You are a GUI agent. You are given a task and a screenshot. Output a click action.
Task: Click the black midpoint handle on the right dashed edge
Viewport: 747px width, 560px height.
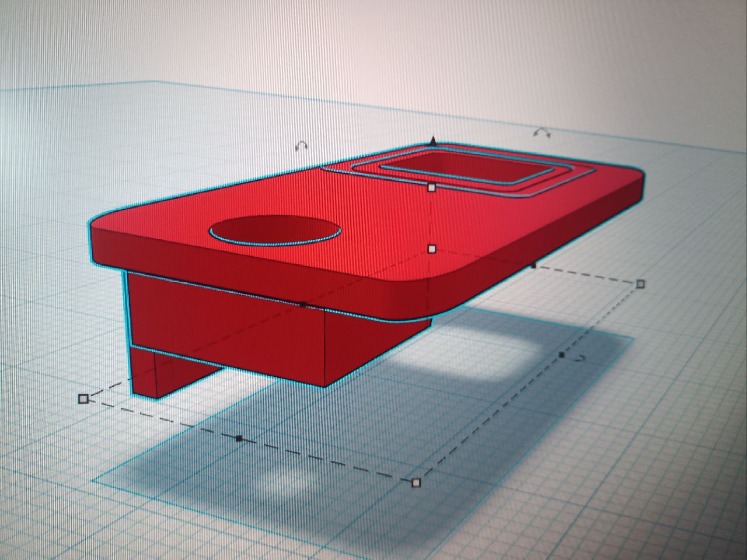(x=561, y=354)
